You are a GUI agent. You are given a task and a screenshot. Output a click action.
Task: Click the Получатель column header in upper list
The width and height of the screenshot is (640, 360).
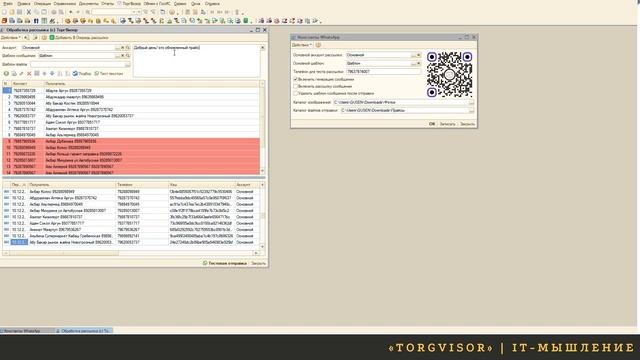[151, 84]
